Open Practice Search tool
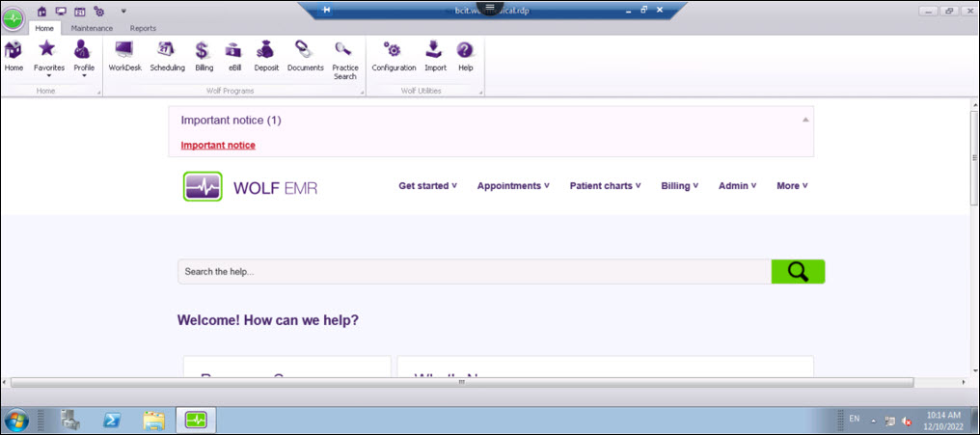 [345, 61]
